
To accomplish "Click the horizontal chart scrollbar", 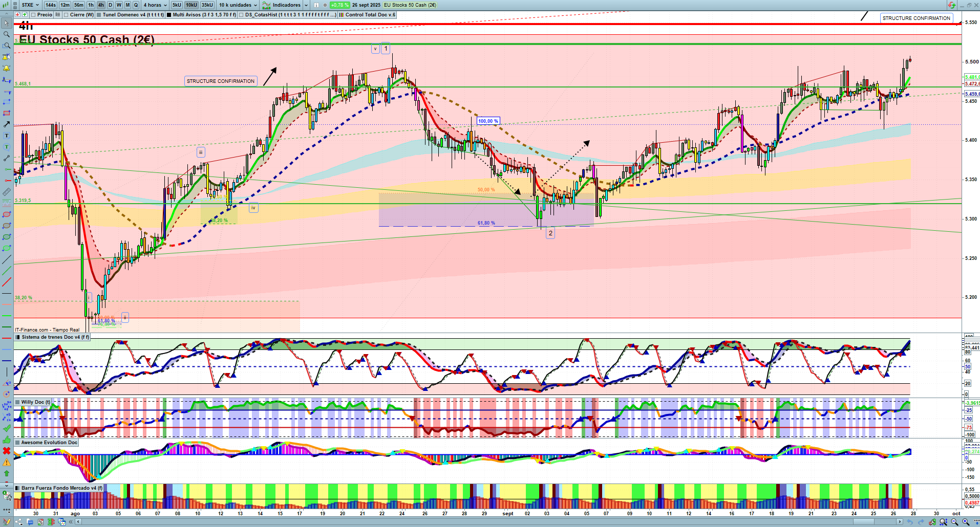I will (x=486, y=522).
